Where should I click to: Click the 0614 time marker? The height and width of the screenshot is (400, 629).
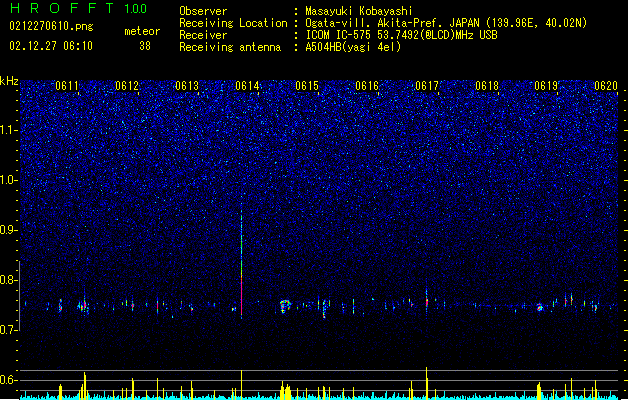pyautogui.click(x=247, y=86)
